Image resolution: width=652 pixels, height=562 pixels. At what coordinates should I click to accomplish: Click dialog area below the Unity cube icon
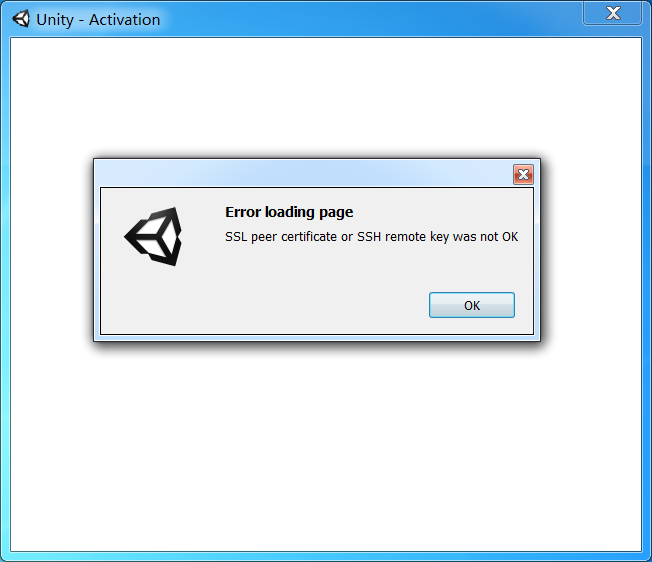click(x=153, y=299)
